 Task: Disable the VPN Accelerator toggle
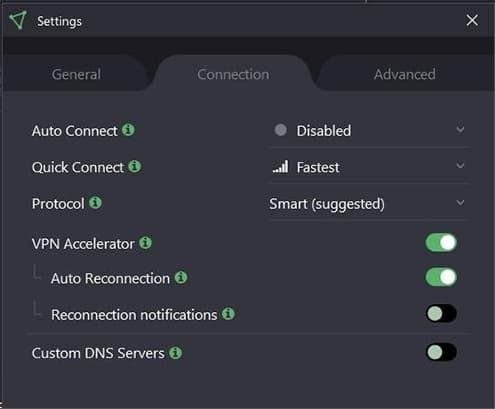pyautogui.click(x=441, y=242)
